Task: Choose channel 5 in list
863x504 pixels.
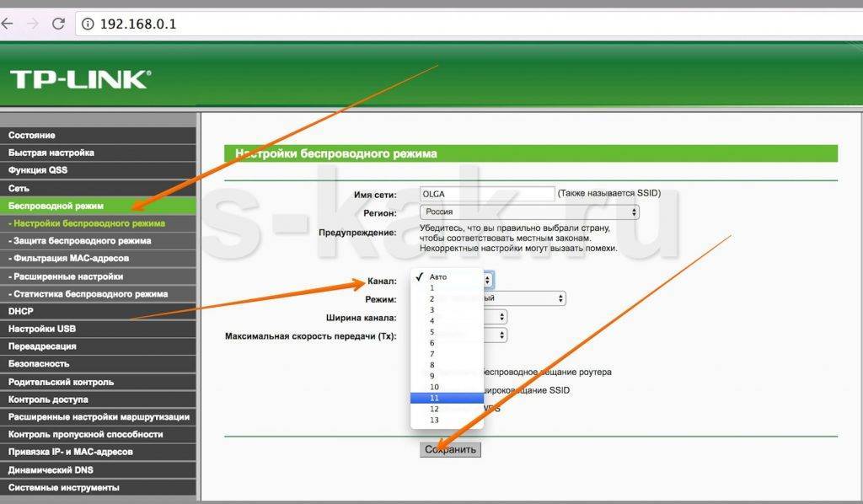Action: (x=447, y=332)
